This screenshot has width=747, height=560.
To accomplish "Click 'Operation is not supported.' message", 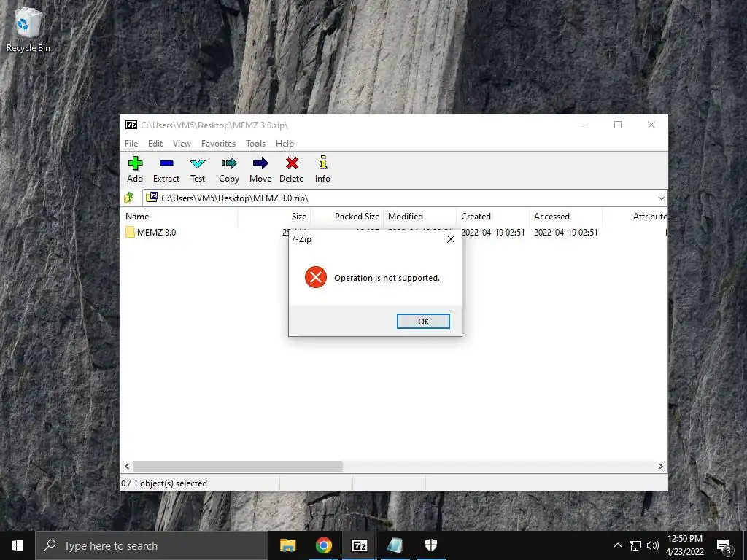I will point(387,278).
